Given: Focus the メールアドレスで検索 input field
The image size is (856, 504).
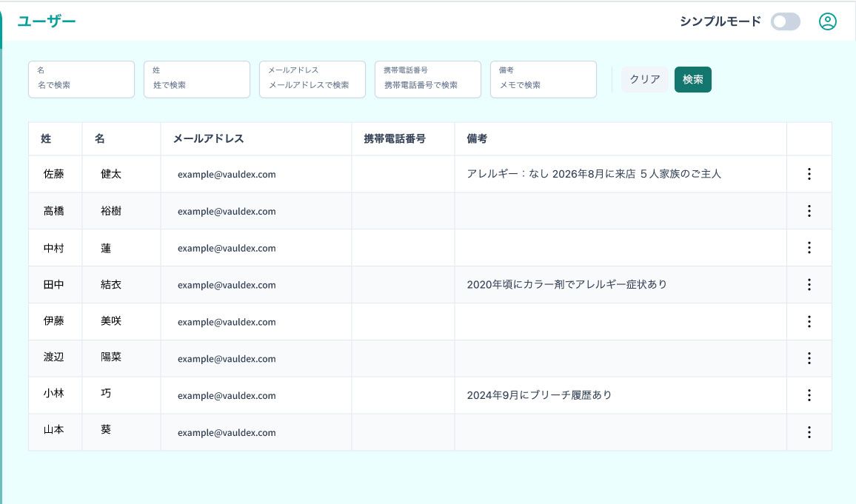Looking at the screenshot, I should pyautogui.click(x=312, y=80).
